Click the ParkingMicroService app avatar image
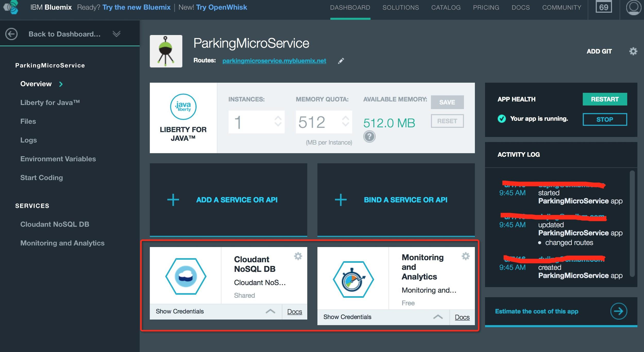Viewport: 644px width, 352px height. point(166,51)
